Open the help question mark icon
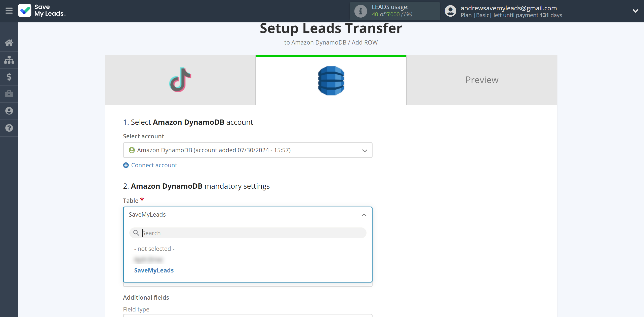Image resolution: width=644 pixels, height=317 pixels. point(9,128)
